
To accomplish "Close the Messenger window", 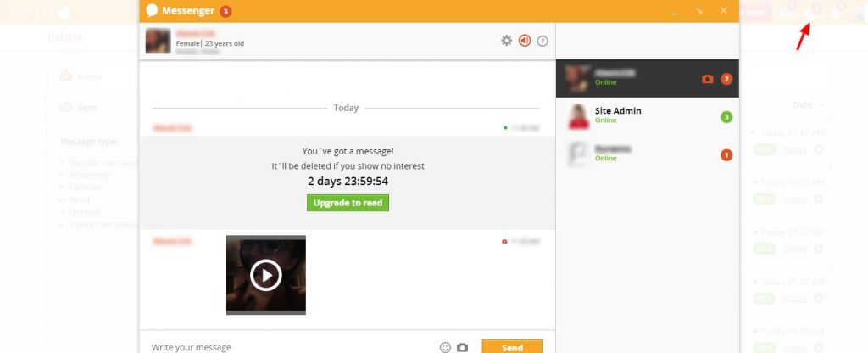I will [x=724, y=10].
